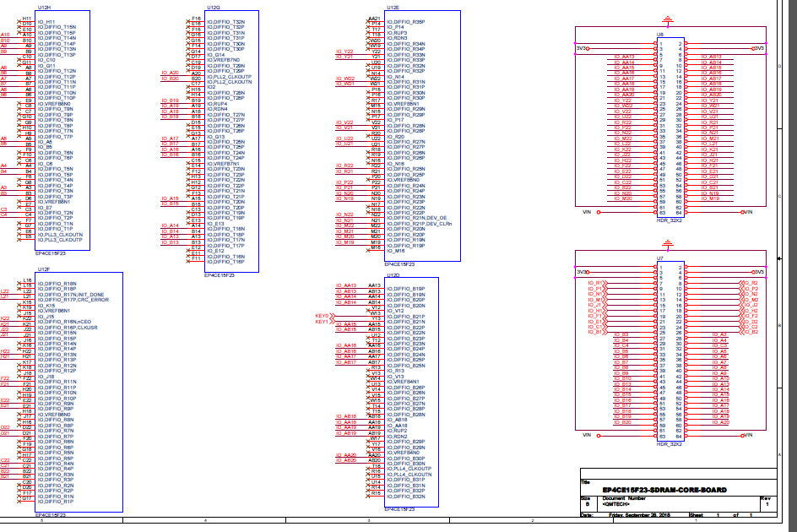Select right VIN power port of U7

[746, 436]
